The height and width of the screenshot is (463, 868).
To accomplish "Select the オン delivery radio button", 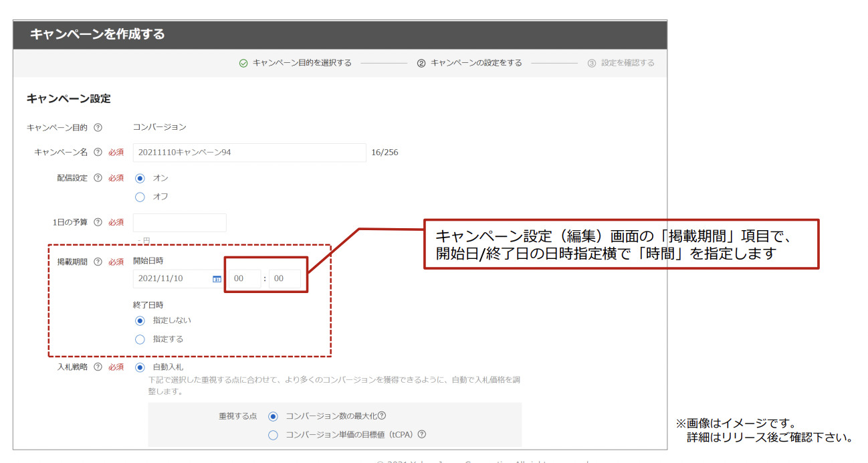I will (140, 179).
